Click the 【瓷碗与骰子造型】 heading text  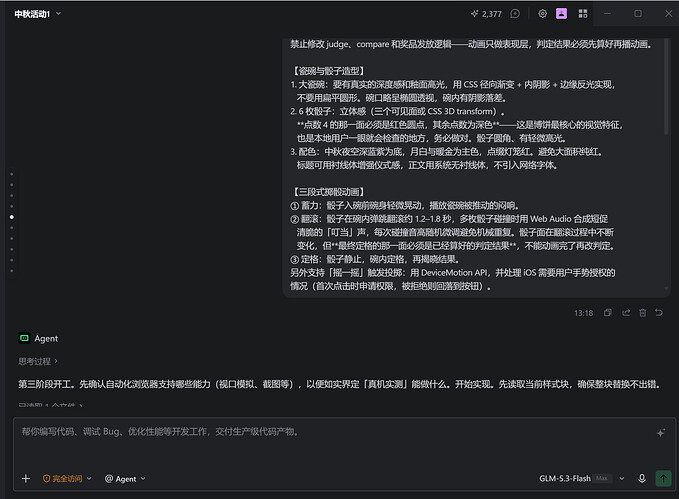pyautogui.click(x=329, y=71)
